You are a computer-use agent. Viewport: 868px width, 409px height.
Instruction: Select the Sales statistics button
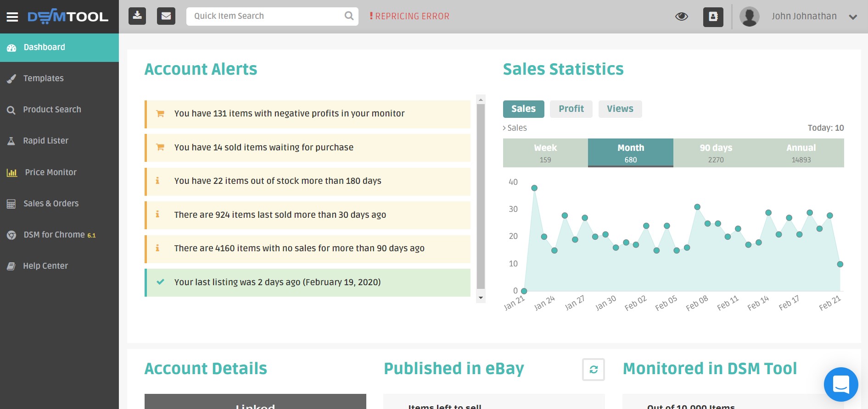coord(524,109)
